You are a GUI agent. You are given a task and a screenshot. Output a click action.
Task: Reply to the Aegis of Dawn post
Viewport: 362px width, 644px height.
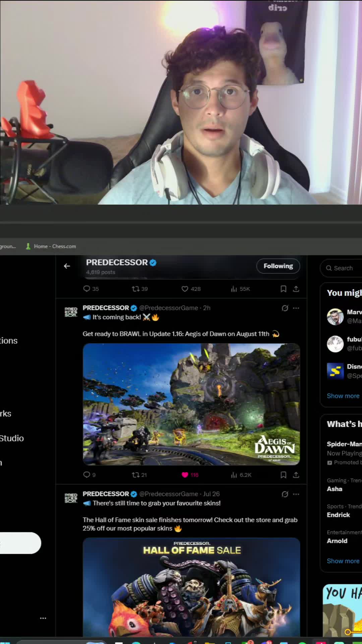pyautogui.click(x=89, y=475)
